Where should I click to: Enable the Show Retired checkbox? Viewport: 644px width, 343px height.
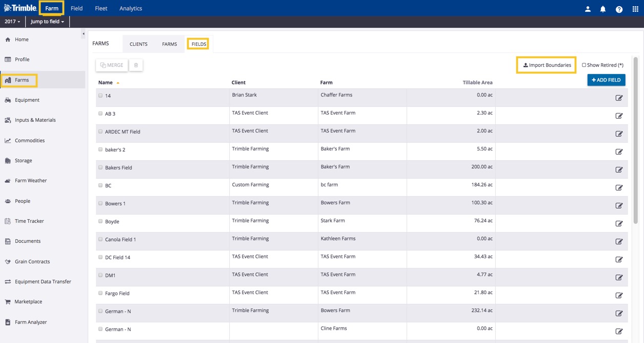click(584, 65)
